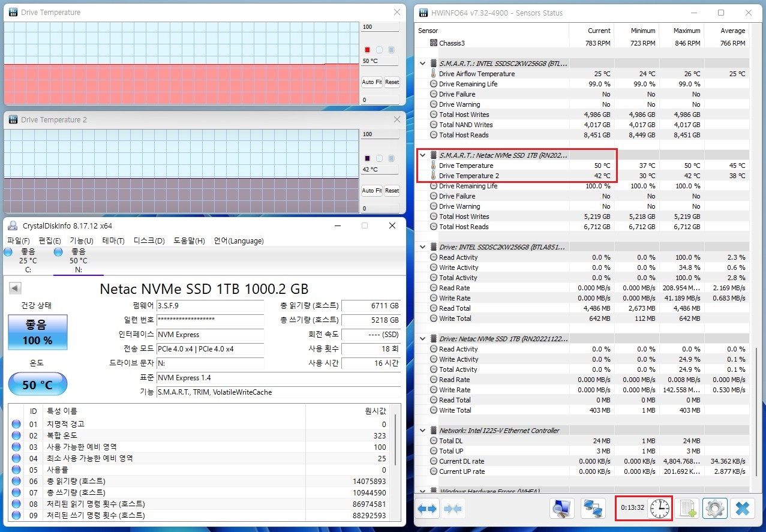
Task: Click the red graph color swatch in Drive Temperature
Action: point(368,50)
